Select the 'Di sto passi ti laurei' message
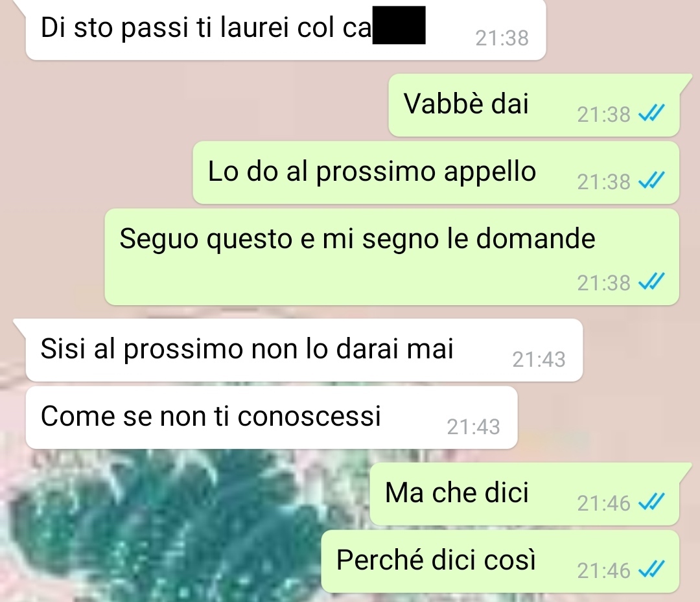 pos(286,29)
